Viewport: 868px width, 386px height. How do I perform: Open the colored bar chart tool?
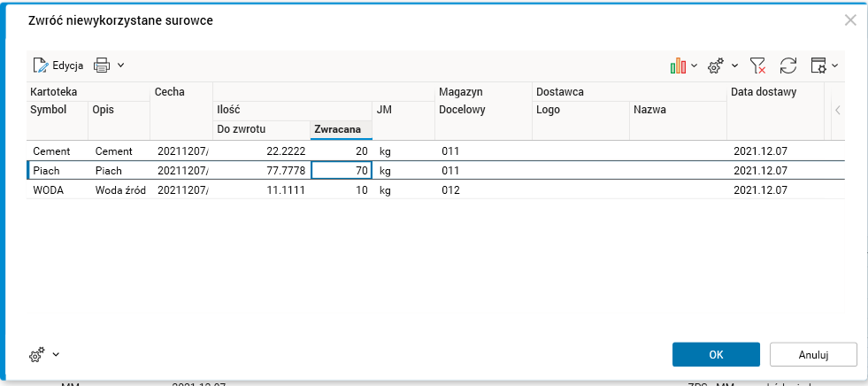[x=679, y=66]
